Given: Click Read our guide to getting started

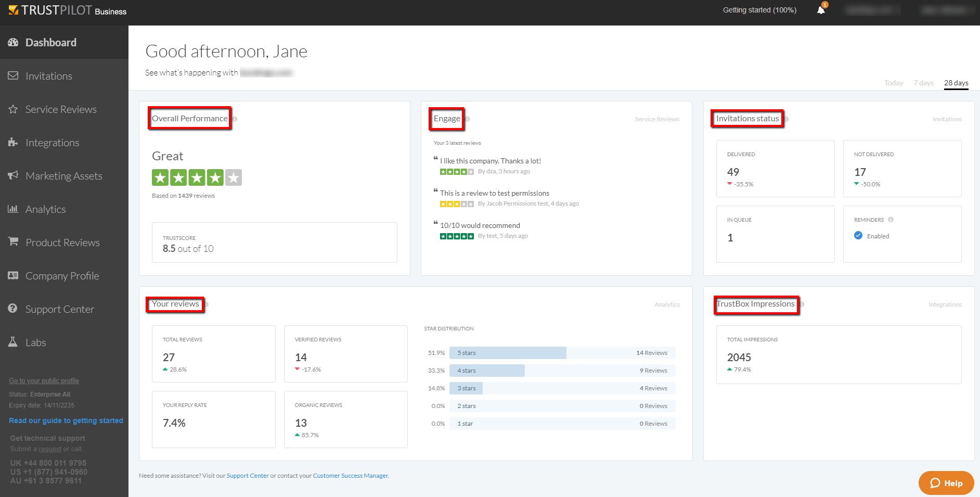Looking at the screenshot, I should click(66, 420).
